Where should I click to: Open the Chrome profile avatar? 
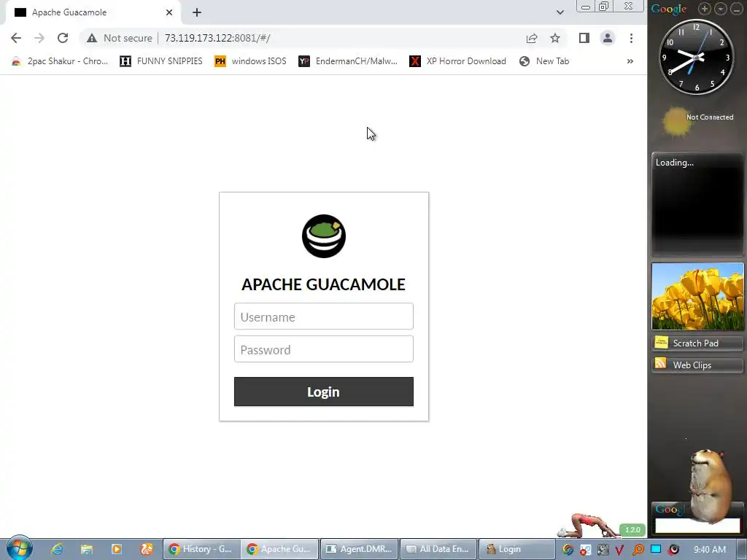pos(608,38)
